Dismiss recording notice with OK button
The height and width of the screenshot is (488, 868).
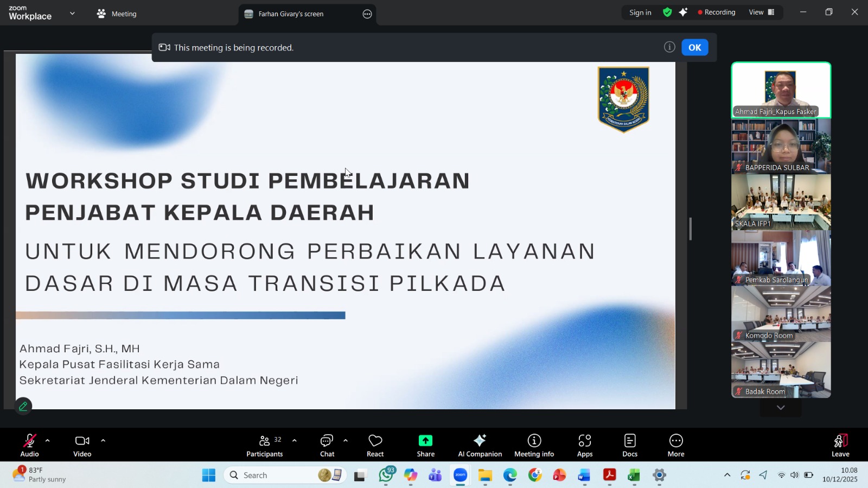point(694,47)
